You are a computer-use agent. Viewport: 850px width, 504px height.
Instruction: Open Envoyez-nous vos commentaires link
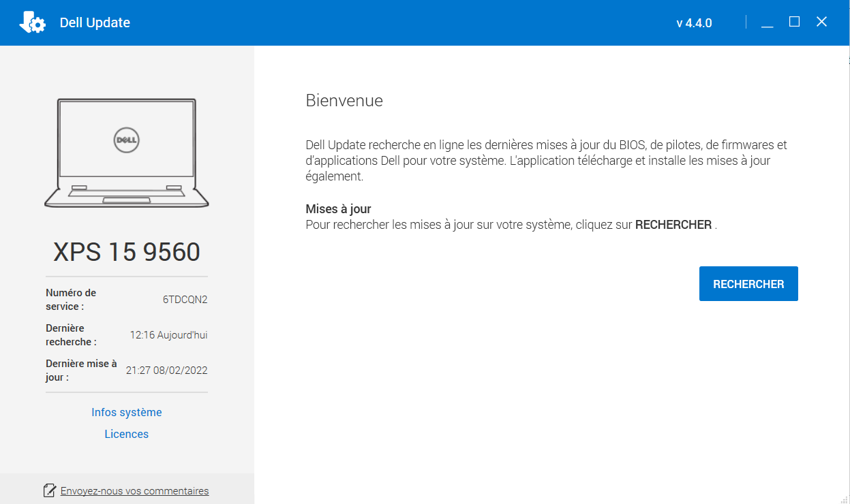point(134,490)
